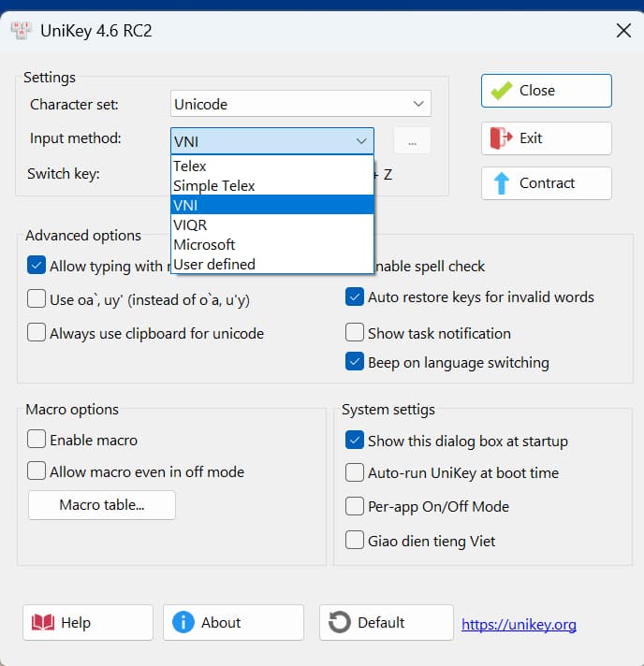
Task: Click the blue Contract arrow icon
Action: [502, 183]
